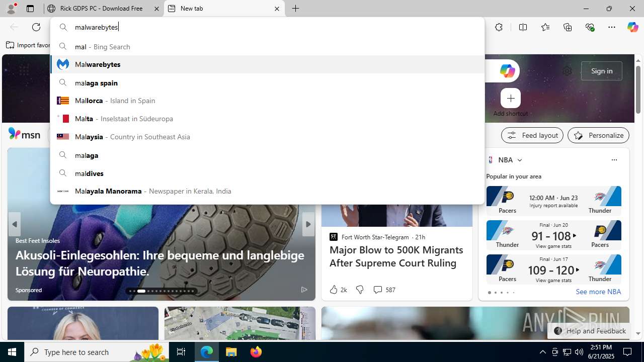Choose 'maldives' suggestion

(x=267, y=173)
